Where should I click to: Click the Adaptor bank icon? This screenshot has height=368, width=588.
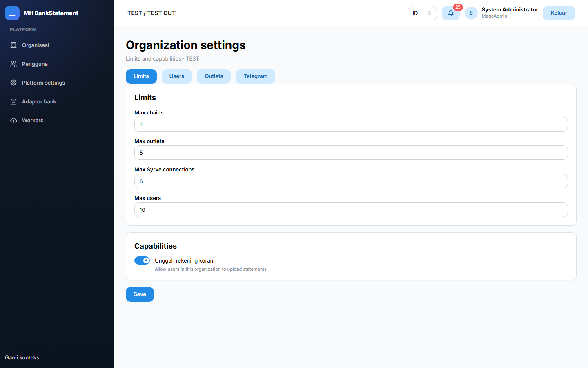13,101
